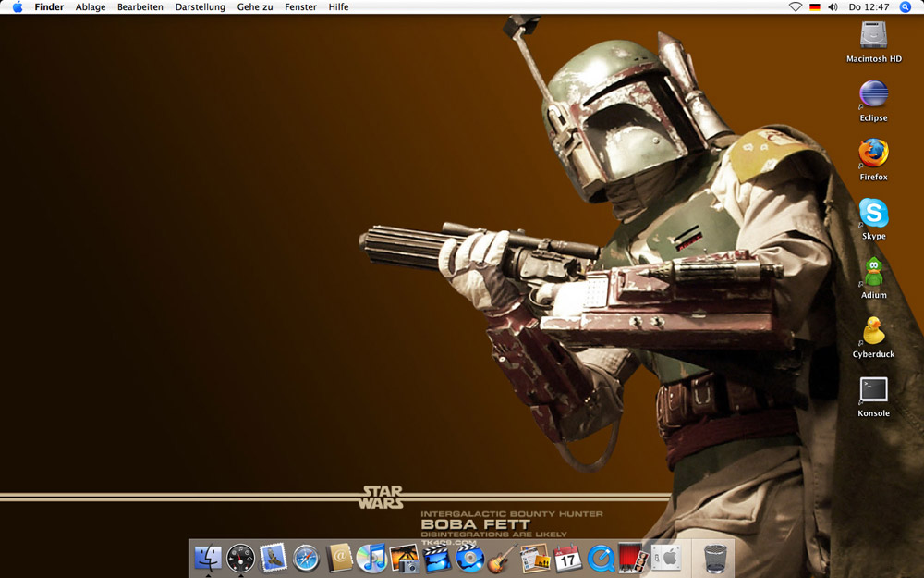Viewport: 924px width, 578px height.
Task: Click the clock showing Do 12:47
Action: (x=869, y=7)
